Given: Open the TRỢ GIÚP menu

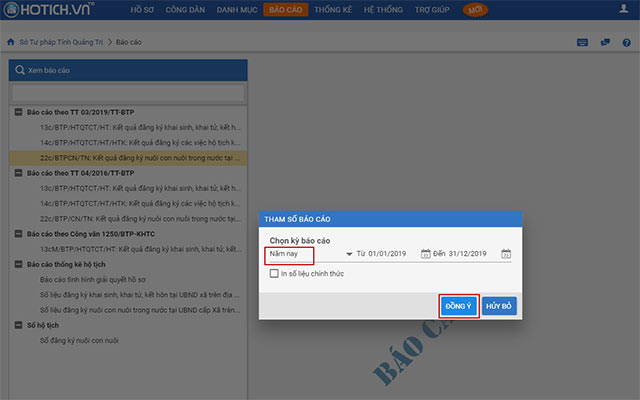Looking at the screenshot, I should [432, 10].
